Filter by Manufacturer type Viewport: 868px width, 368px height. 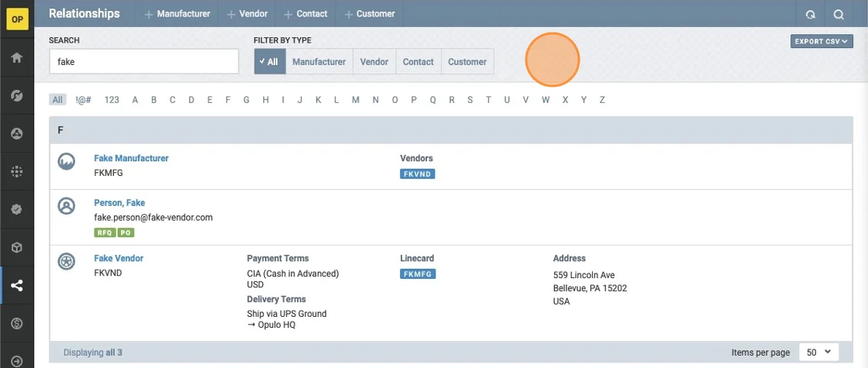(319, 62)
